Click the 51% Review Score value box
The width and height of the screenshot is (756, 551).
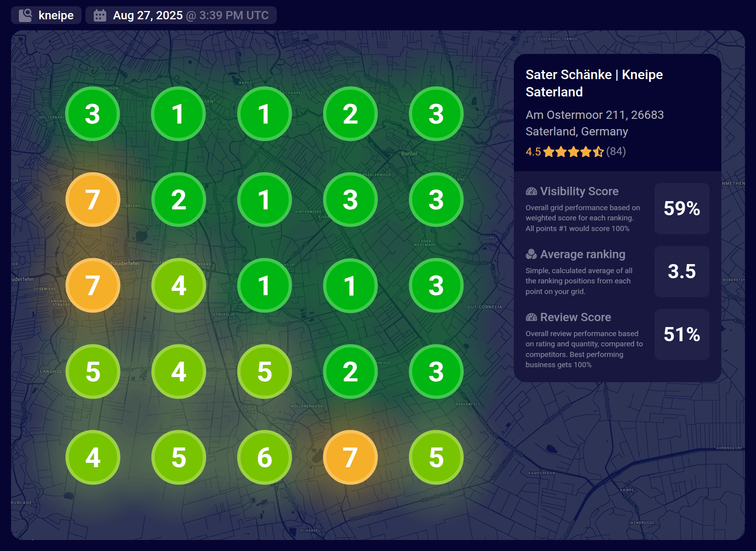682,335
